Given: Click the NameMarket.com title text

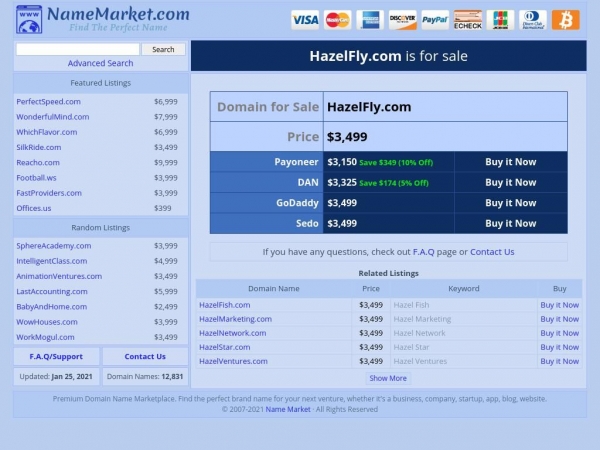Looking at the screenshot, I should coord(118,14).
